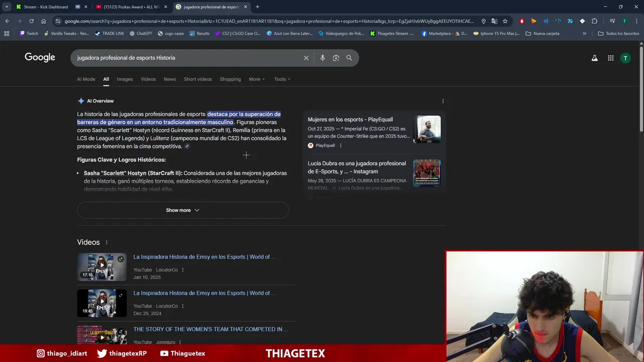Open the Extensions puzzle-piece menu
644x362 pixels.
pos(595,21)
